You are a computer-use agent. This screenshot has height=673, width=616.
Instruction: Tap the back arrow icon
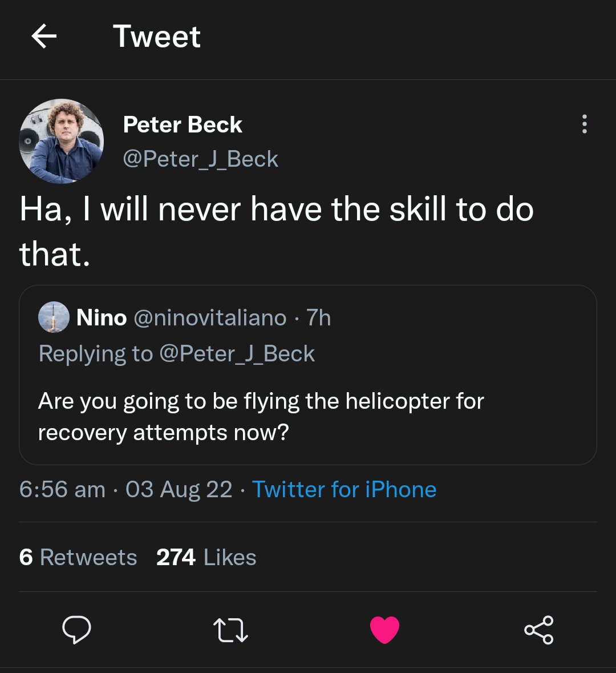point(44,37)
